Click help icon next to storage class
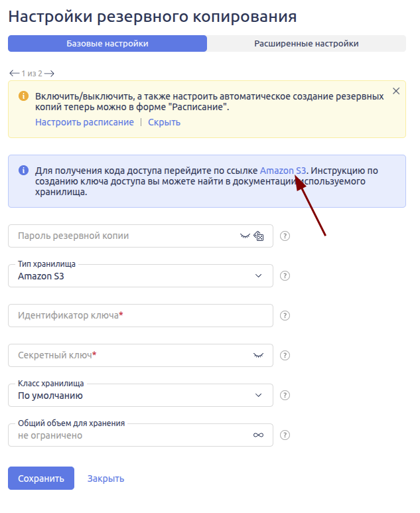 (285, 396)
